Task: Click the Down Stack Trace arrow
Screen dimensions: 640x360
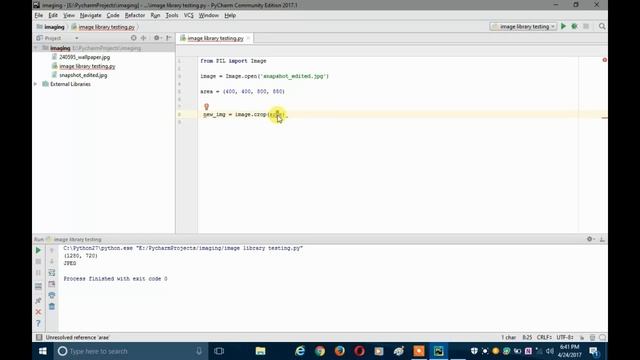Action: coord(52,261)
